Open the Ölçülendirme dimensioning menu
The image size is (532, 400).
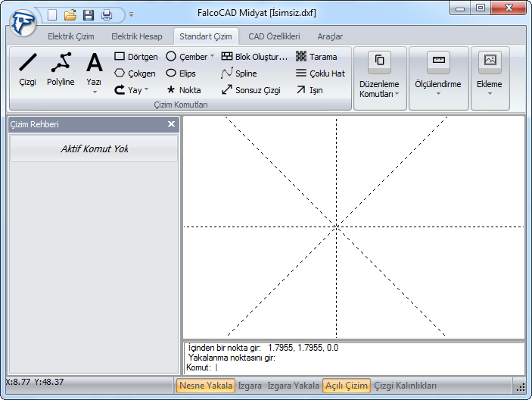coord(438,79)
